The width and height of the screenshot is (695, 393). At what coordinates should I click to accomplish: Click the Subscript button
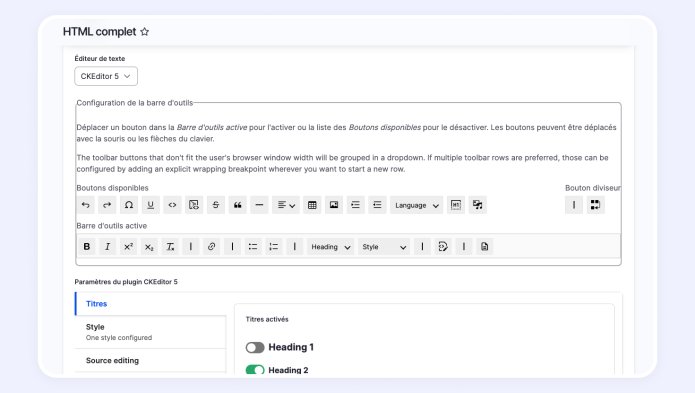coord(149,246)
